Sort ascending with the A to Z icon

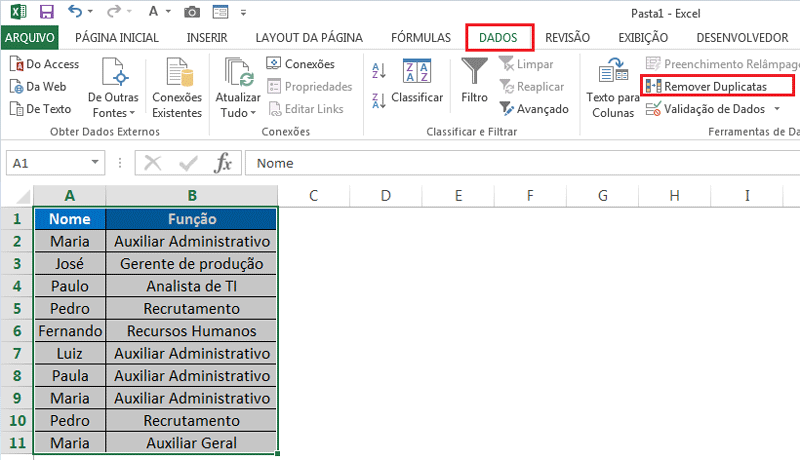pos(379,71)
